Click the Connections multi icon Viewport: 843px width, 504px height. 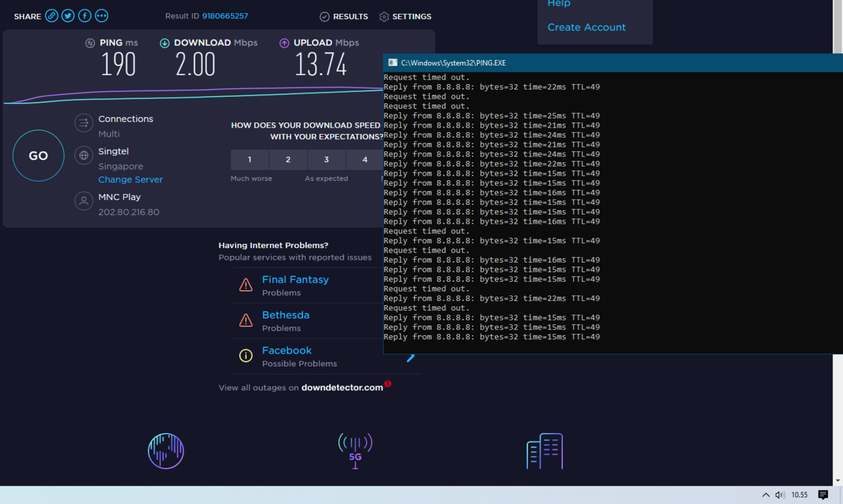[84, 123]
